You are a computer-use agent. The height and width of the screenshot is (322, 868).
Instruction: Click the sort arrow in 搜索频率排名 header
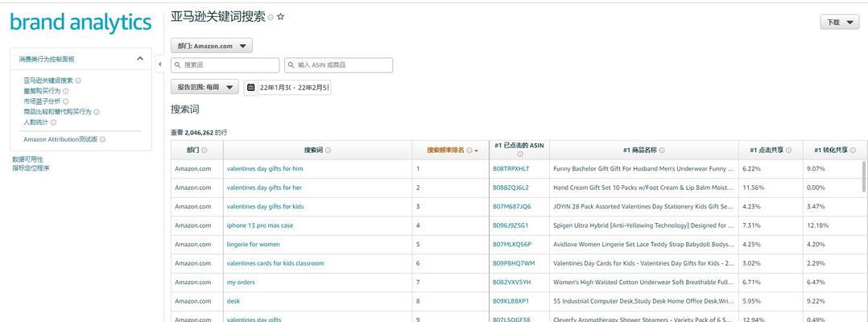[x=477, y=151]
